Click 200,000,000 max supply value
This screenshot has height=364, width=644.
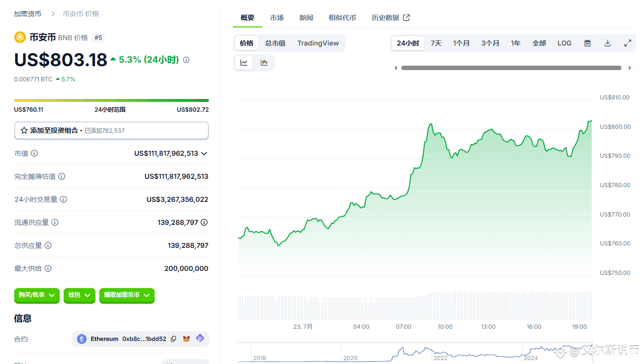point(186,268)
